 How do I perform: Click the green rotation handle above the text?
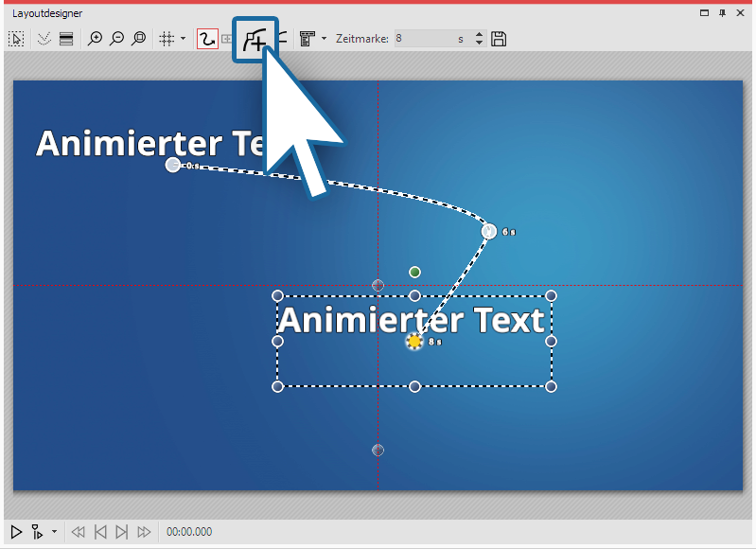point(414,273)
